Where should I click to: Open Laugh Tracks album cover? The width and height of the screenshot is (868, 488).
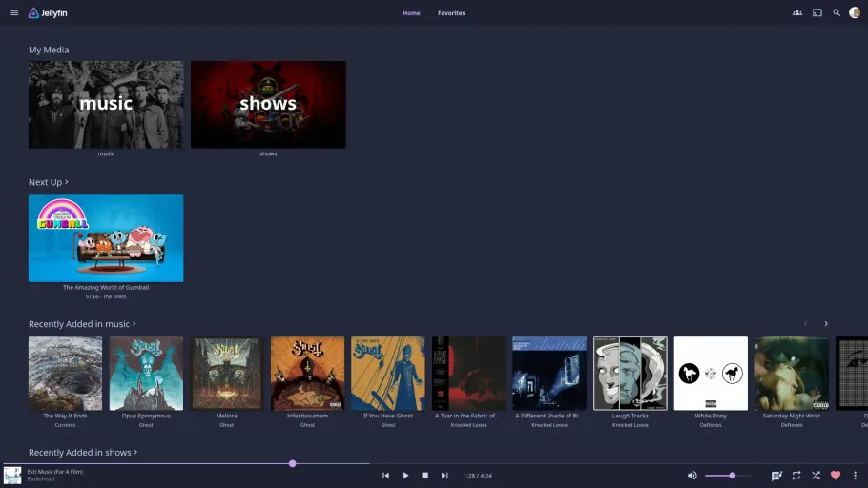(x=630, y=374)
